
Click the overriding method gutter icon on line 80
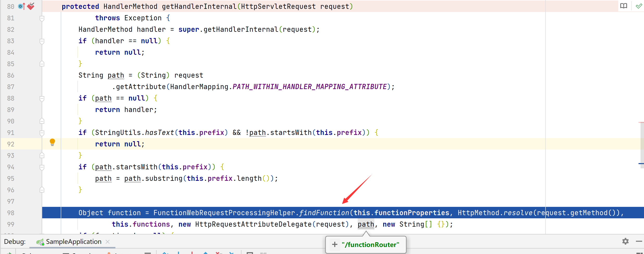[x=21, y=6]
